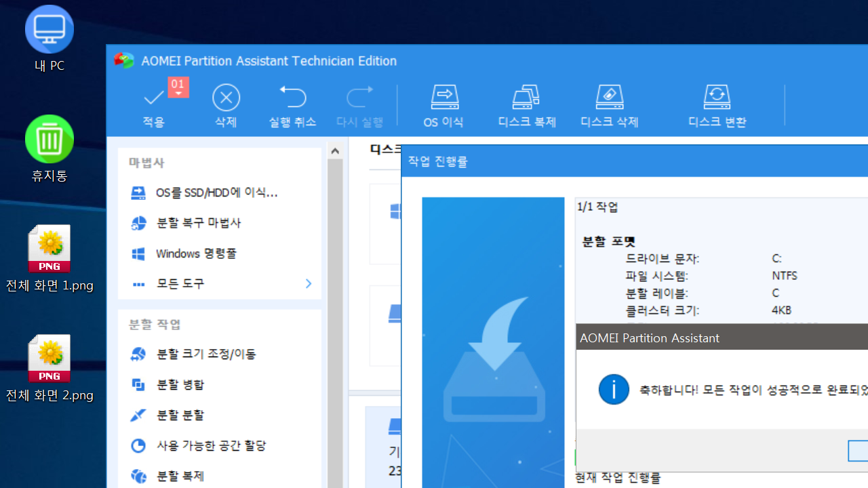Click the merge partitions icon
The width and height of the screenshot is (868, 488).
pyautogui.click(x=138, y=384)
